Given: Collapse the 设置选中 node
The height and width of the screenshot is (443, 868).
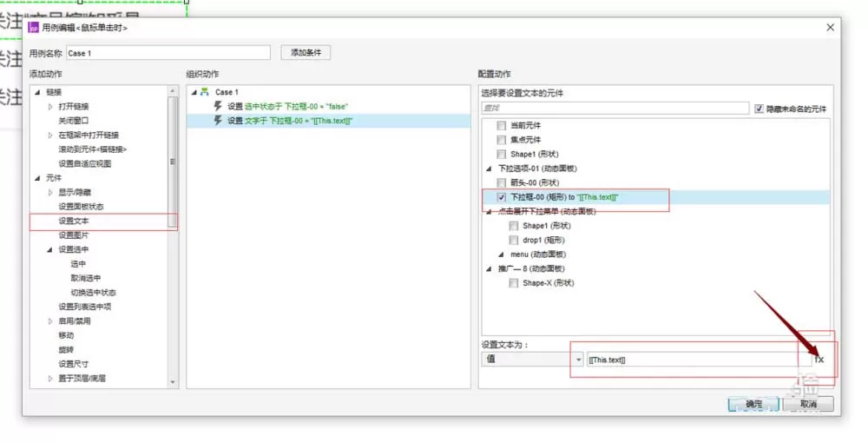Looking at the screenshot, I should click(49, 249).
